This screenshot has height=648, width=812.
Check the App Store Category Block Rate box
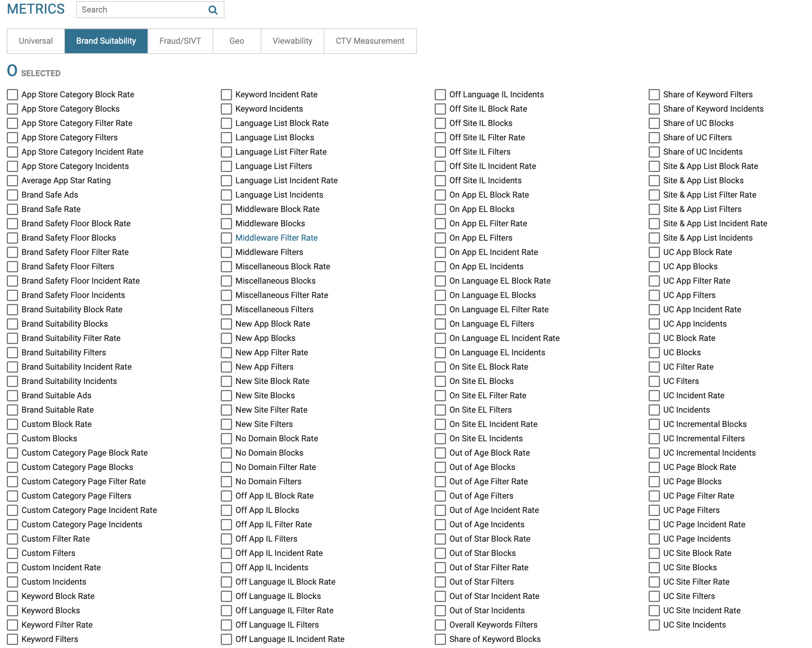[12, 95]
